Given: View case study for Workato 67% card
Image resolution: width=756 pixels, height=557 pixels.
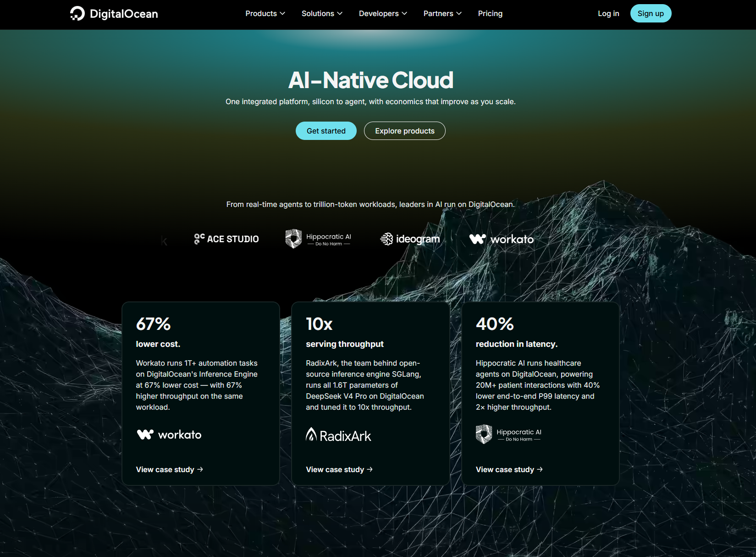Looking at the screenshot, I should click(x=169, y=469).
